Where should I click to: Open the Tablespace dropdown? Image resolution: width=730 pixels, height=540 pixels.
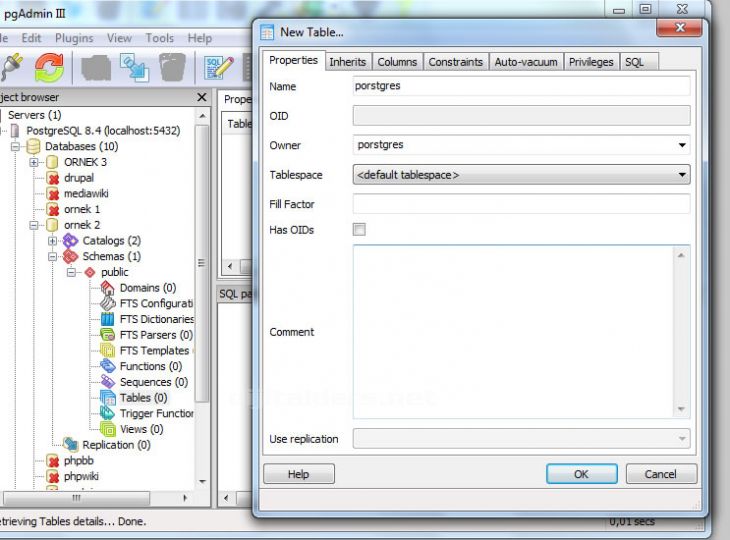click(x=682, y=175)
